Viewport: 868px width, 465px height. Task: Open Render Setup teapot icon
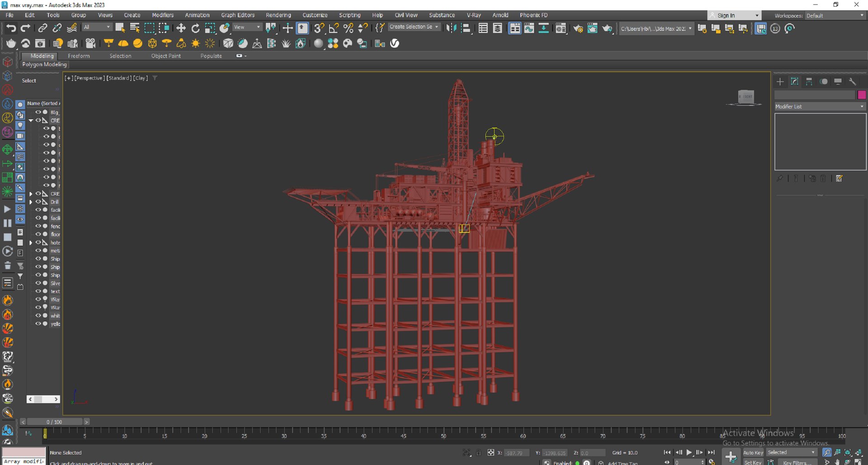point(578,28)
